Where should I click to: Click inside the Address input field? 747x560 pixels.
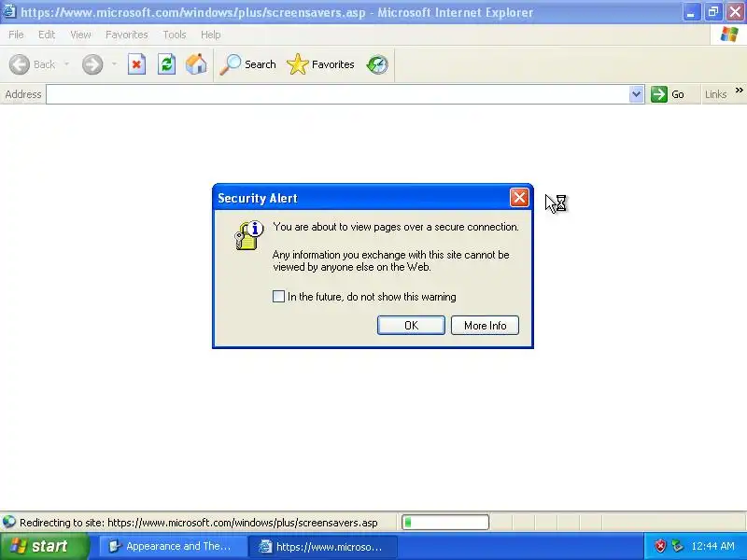pyautogui.click(x=338, y=94)
